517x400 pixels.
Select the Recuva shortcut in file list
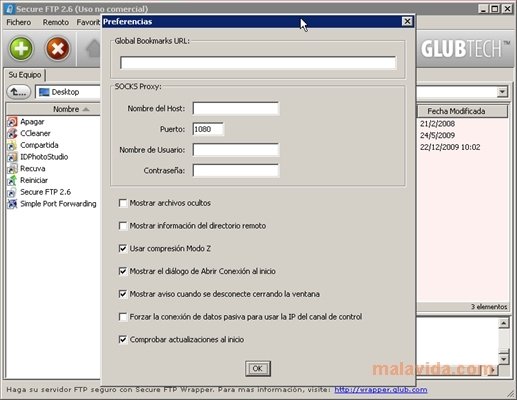[x=32, y=169]
